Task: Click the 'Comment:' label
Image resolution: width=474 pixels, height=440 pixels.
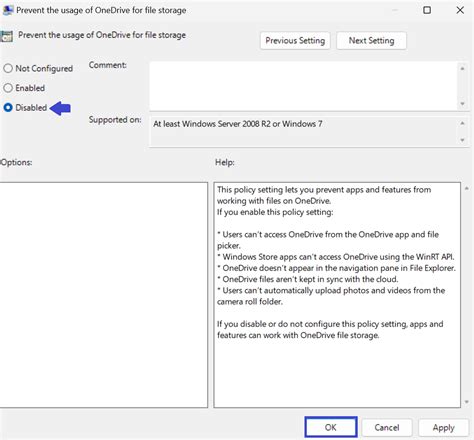Action: coord(108,65)
